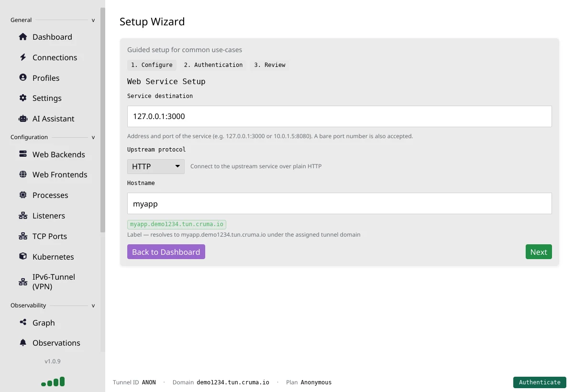This screenshot has height=392, width=574.
Task: Click the Setup Wizard heading
Action: [x=152, y=22]
